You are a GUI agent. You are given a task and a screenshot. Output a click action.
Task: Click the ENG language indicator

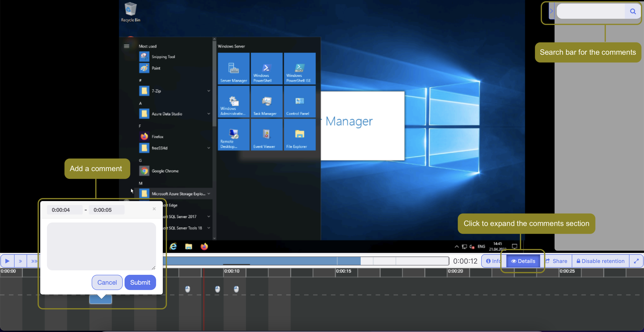(x=481, y=247)
